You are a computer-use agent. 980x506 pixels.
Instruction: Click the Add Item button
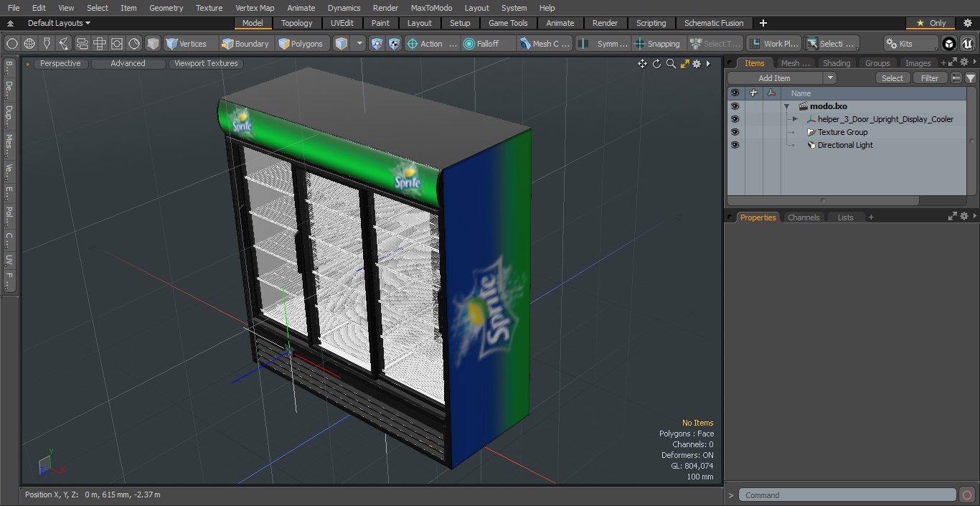coord(775,78)
